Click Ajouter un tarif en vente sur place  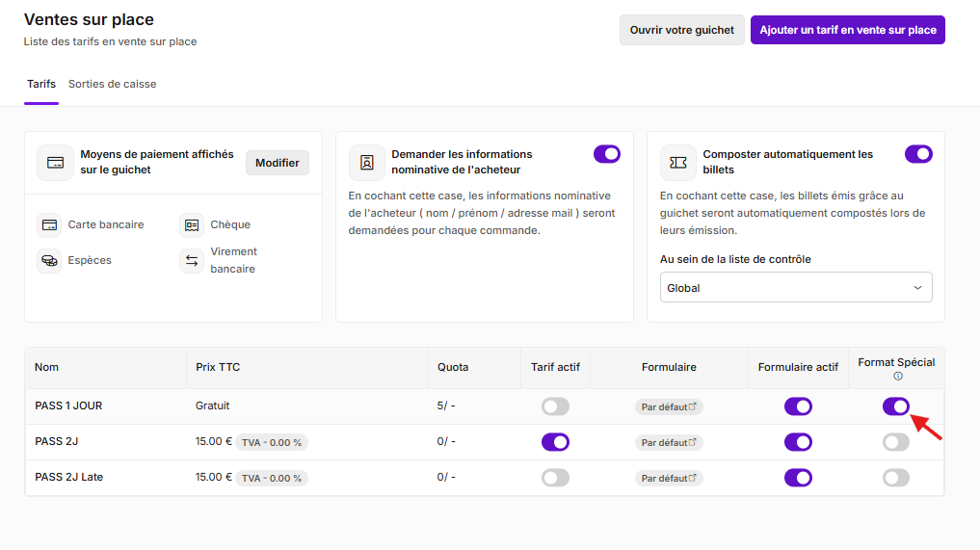click(847, 30)
